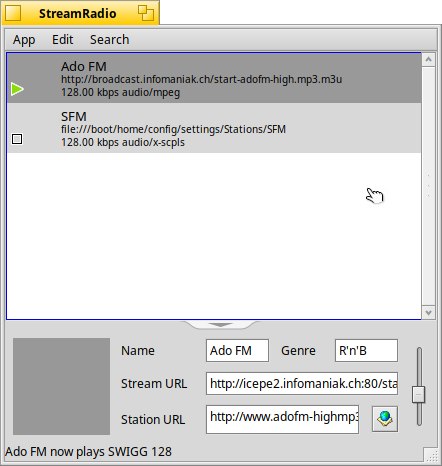Collapse the station details panel arrow
Image resolution: width=442 pixels, height=466 pixels.
(220, 325)
